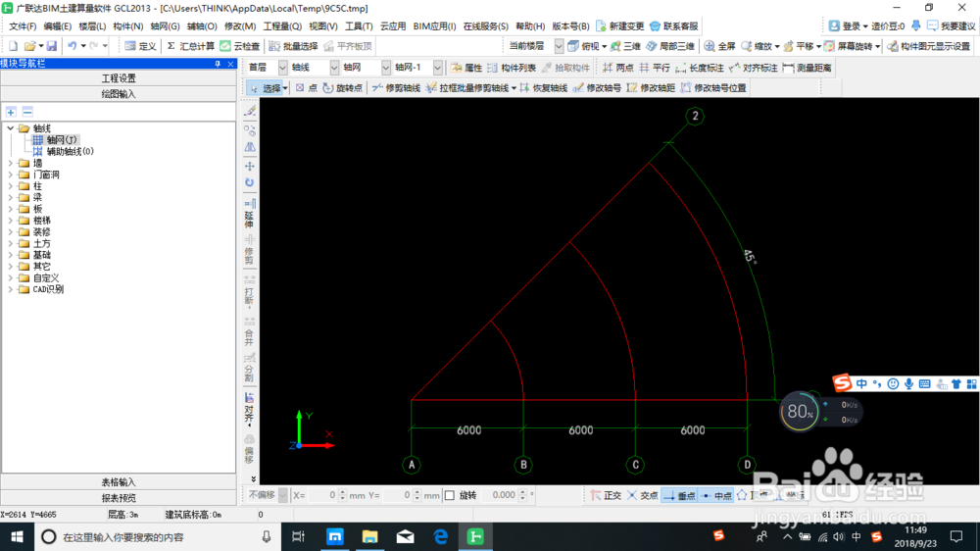Open Windows Start menu

tap(17, 536)
